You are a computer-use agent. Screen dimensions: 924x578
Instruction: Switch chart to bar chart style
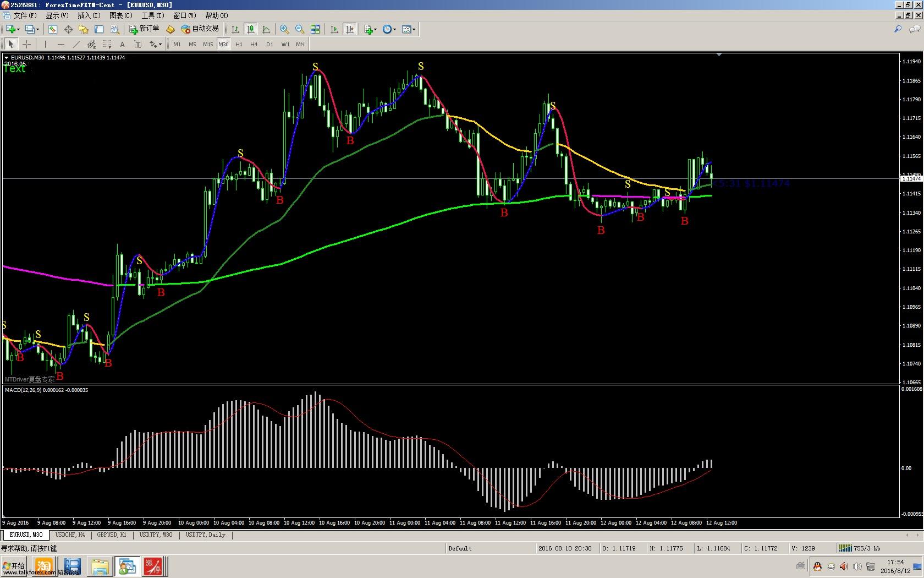pos(235,29)
